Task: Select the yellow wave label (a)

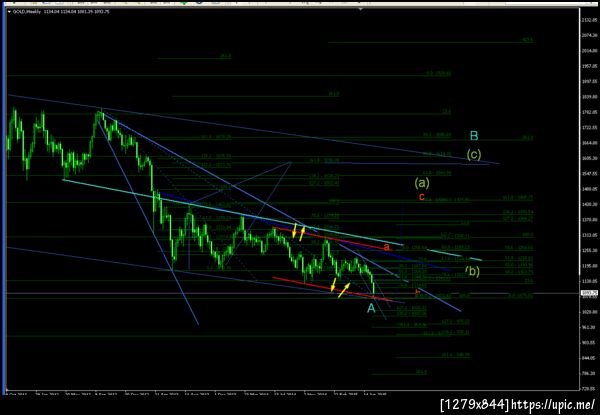Action: tap(422, 183)
